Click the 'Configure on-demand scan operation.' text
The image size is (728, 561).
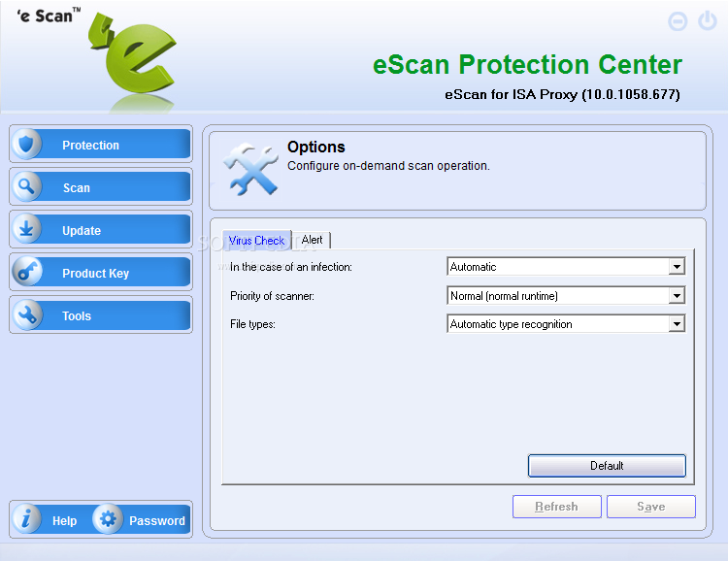(388, 166)
